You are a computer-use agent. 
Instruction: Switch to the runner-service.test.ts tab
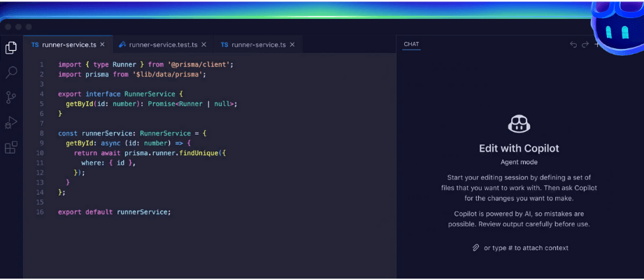click(159, 45)
